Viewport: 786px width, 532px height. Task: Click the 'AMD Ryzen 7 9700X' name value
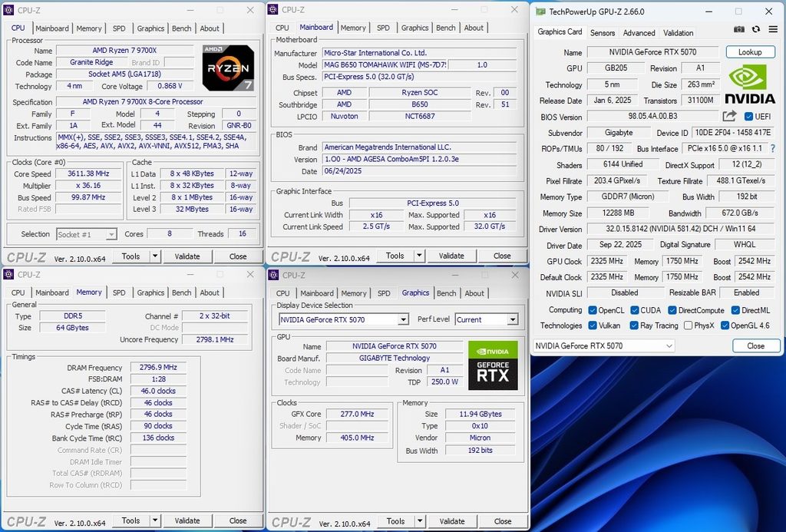click(124, 50)
